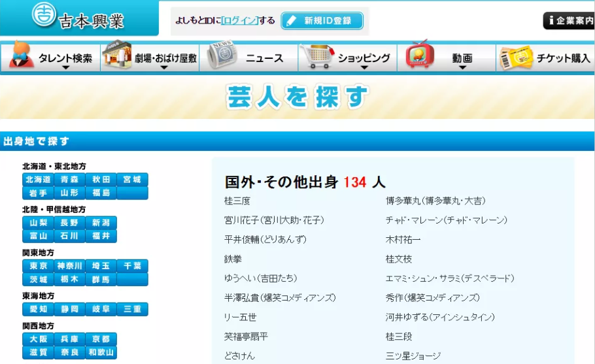This screenshot has height=364, width=595.
Task: Select 秋田 prefecture button
Action: pyautogui.click(x=101, y=180)
